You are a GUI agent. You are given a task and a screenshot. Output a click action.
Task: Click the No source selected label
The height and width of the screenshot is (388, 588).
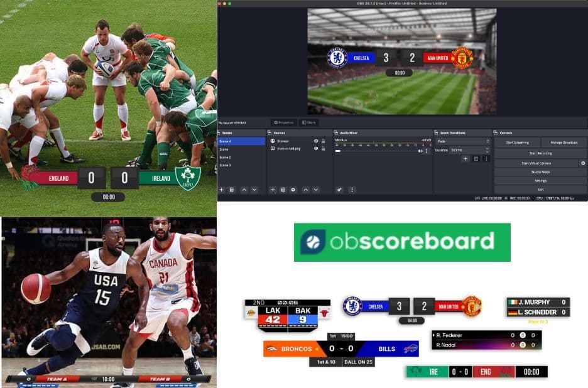pyautogui.click(x=232, y=122)
